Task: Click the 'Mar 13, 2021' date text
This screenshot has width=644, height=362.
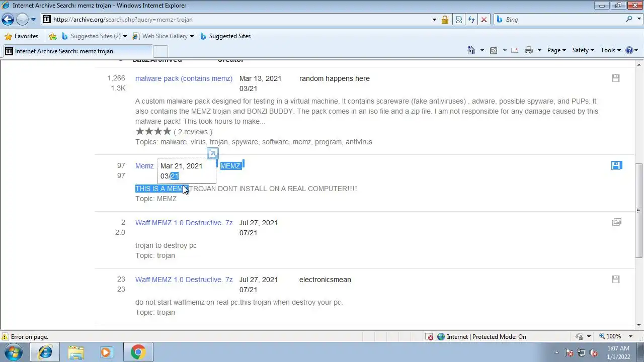Action: (260, 78)
